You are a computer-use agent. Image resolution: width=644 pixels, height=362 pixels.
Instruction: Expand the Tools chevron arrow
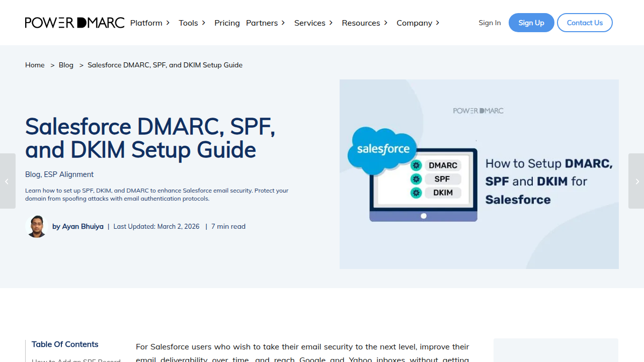204,23
